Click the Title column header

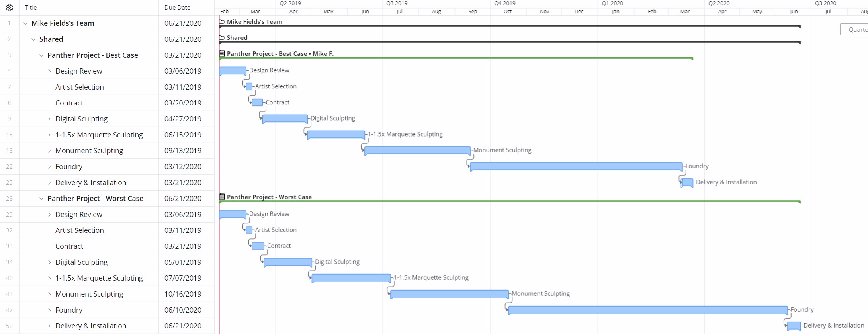pos(31,8)
